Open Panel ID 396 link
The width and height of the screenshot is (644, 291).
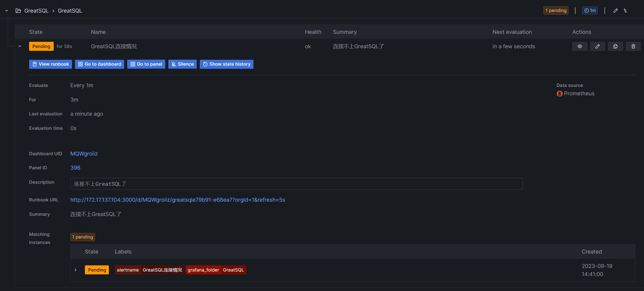pos(75,168)
